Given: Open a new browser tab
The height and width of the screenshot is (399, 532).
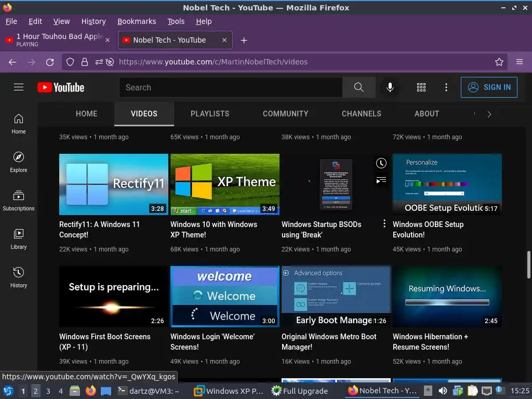Looking at the screenshot, I should (244, 41).
